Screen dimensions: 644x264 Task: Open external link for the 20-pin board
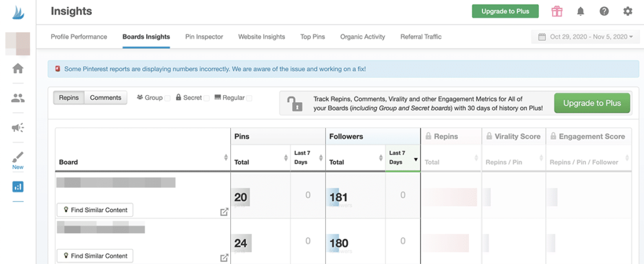224,212
